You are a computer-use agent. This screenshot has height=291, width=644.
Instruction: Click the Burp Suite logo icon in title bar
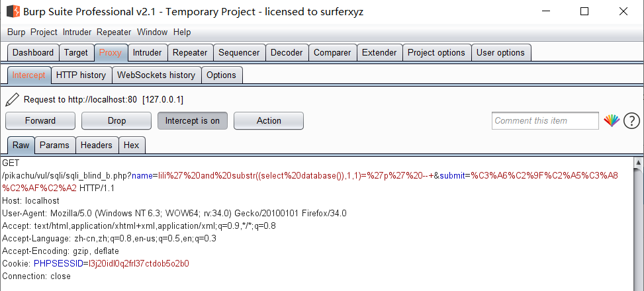click(13, 11)
